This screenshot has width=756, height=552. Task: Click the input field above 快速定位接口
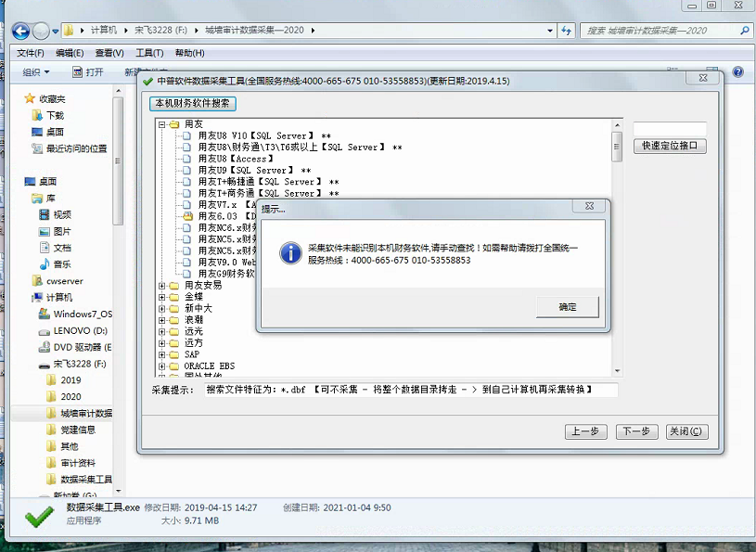(x=670, y=129)
